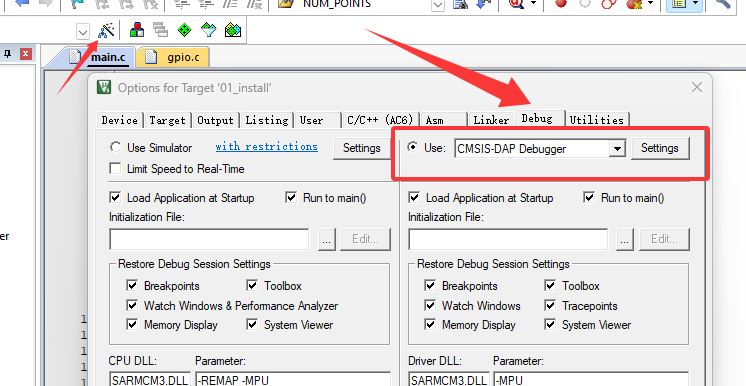
Task: Open the with restrictions link
Action: coord(266,147)
